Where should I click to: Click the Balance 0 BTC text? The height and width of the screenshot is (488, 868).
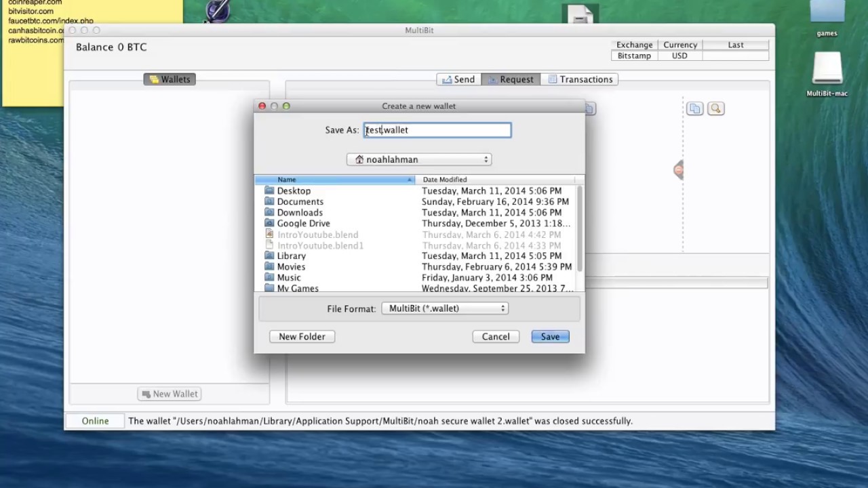(x=111, y=47)
